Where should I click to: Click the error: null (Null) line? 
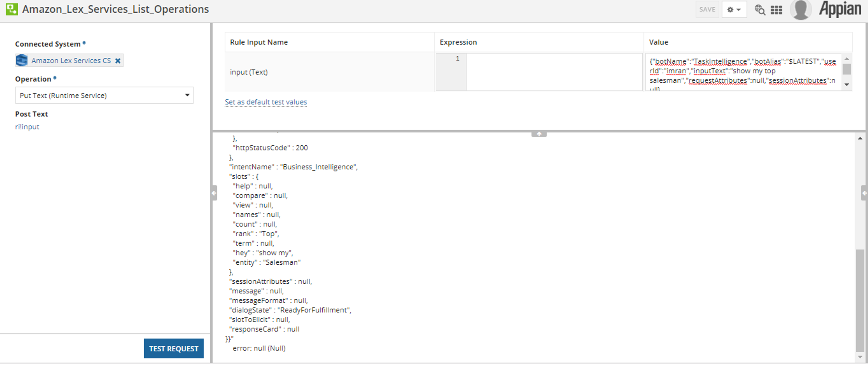259,348
